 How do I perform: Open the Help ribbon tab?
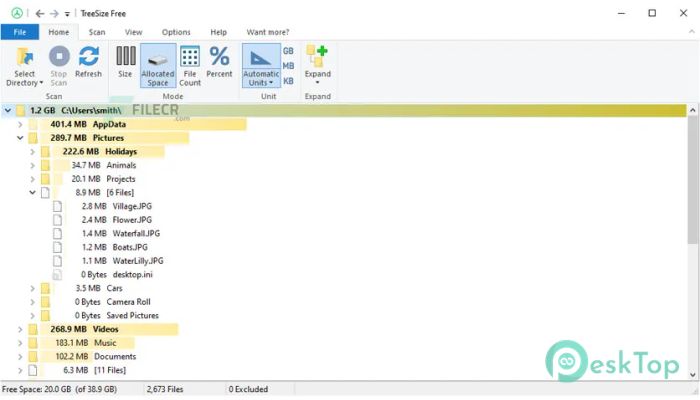(x=219, y=32)
